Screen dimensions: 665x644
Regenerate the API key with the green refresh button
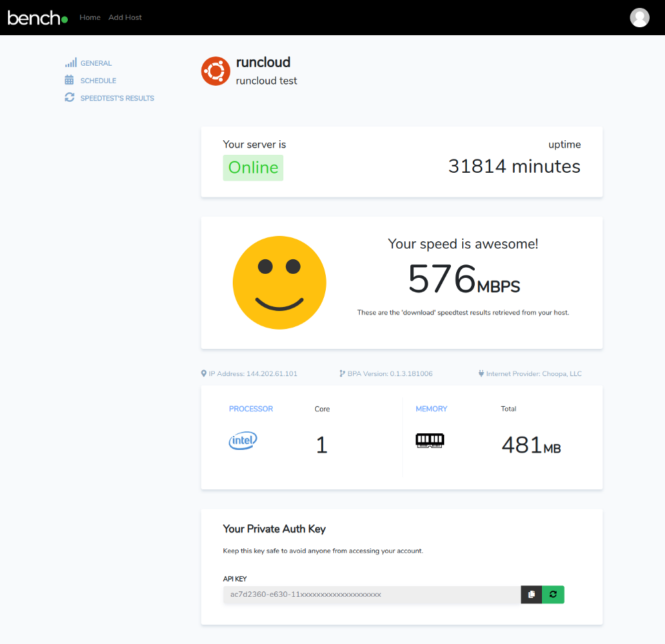pyautogui.click(x=553, y=595)
